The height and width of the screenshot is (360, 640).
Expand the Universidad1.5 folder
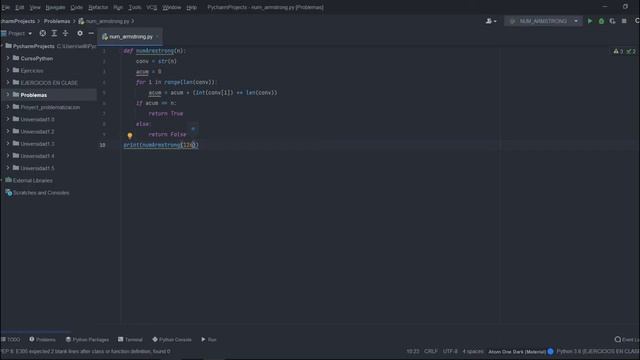(x=8, y=168)
